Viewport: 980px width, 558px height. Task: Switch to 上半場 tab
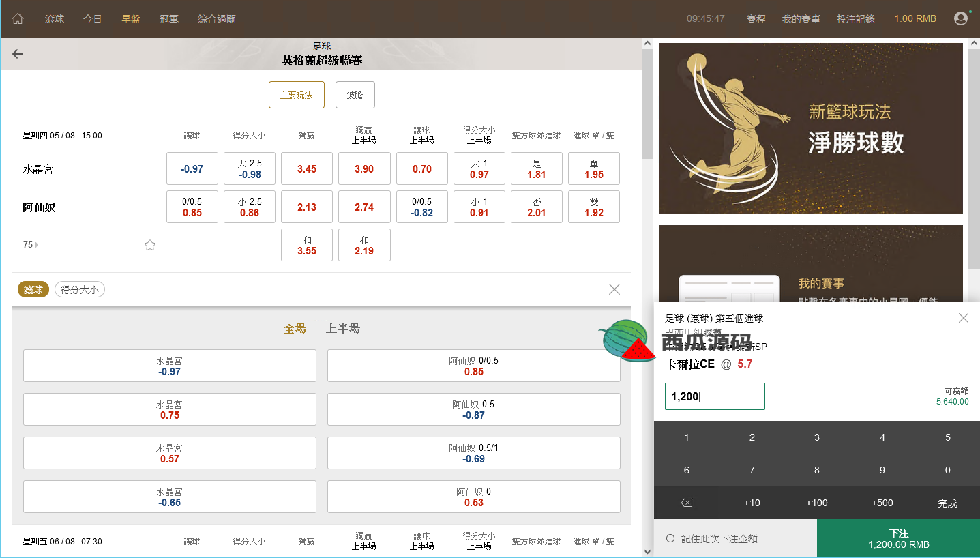[343, 329]
